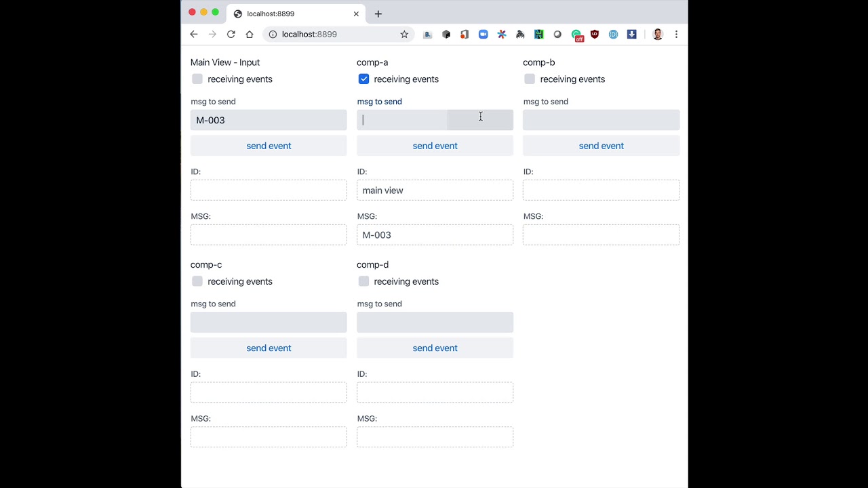This screenshot has width=868, height=488.
Task: Open a new browser tab with plus
Action: coord(378,14)
